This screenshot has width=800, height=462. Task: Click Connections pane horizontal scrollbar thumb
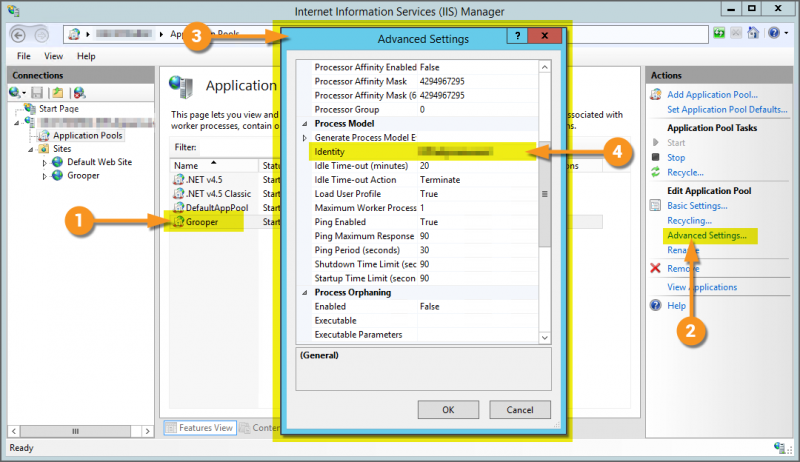pos(76,431)
